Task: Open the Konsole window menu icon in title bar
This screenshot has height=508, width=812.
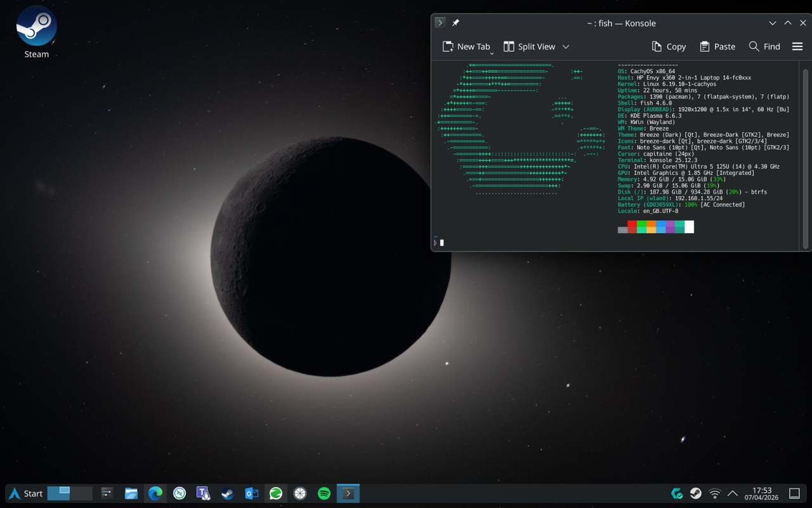Action: [440, 23]
